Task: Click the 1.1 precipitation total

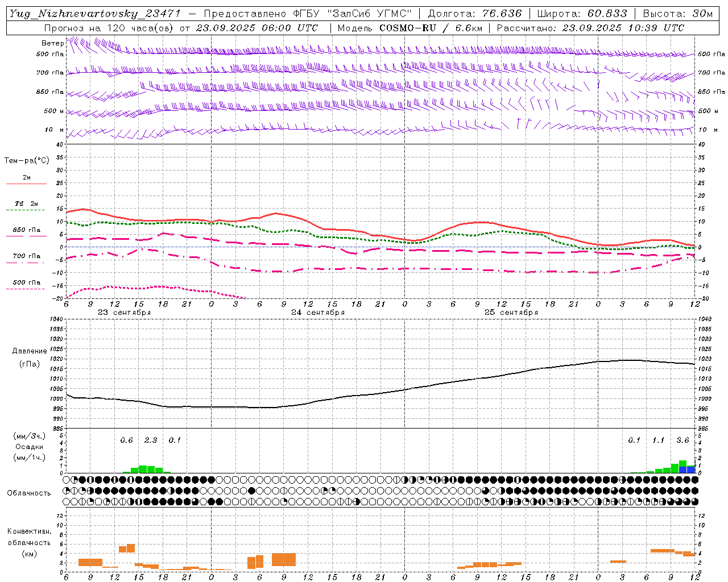Action: tap(658, 440)
